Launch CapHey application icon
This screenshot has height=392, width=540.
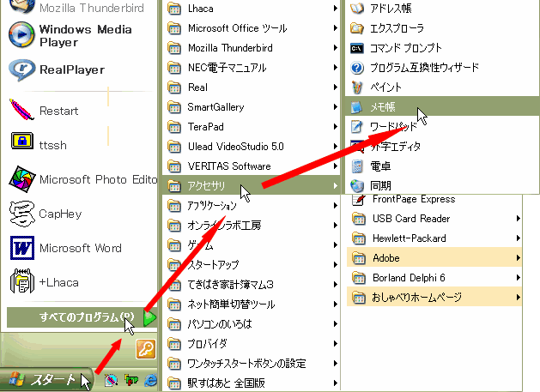(x=22, y=214)
